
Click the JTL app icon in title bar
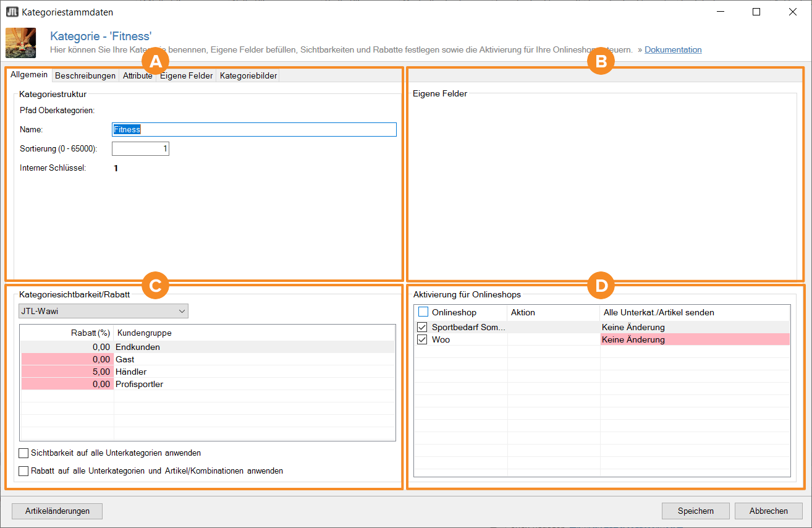pos(12,12)
